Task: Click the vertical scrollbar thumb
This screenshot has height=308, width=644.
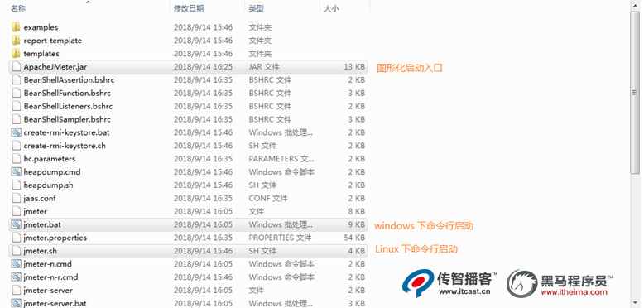Action: coord(635,93)
